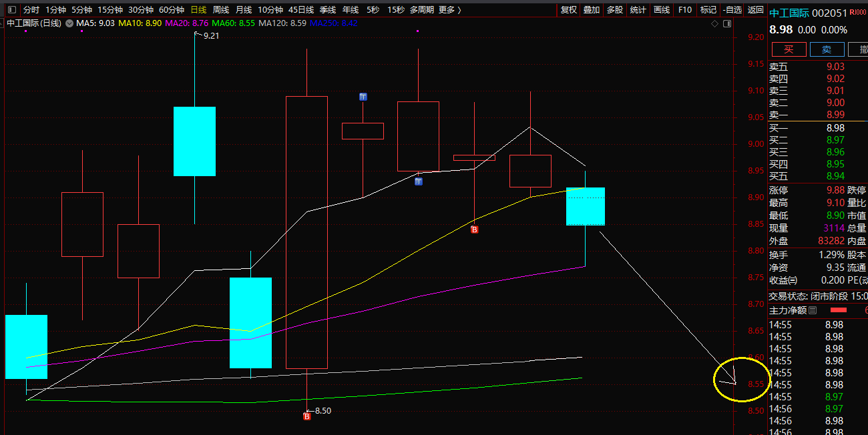Select the 15分钟 period
The image size is (868, 435).
(110, 10)
